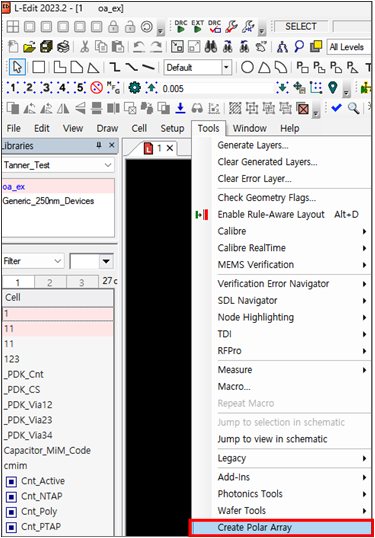
Task: Select the circle drawing tool
Action: click(x=247, y=67)
